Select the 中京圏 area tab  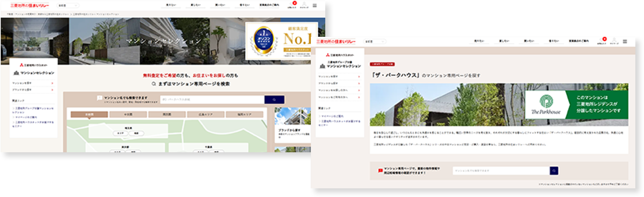pyautogui.click(x=128, y=114)
